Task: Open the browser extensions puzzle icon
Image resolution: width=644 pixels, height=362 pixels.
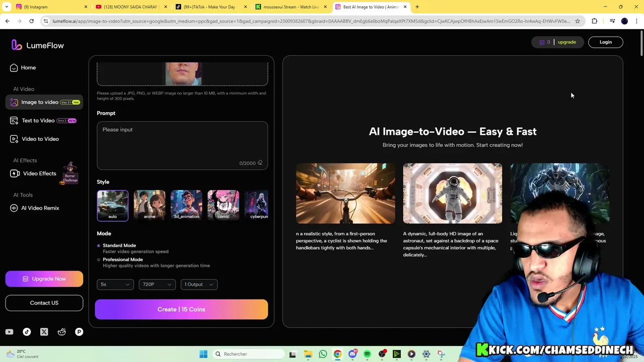Action: [595, 21]
